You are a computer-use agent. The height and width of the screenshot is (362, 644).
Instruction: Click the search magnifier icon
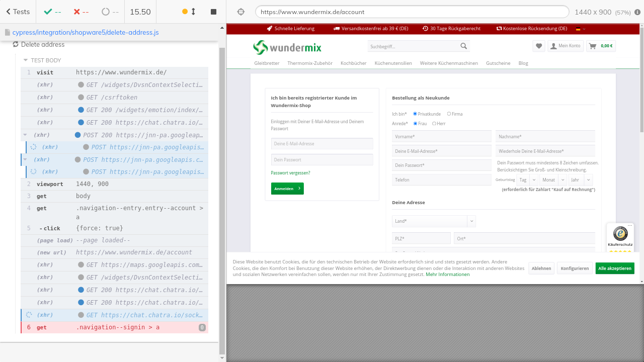pyautogui.click(x=463, y=46)
